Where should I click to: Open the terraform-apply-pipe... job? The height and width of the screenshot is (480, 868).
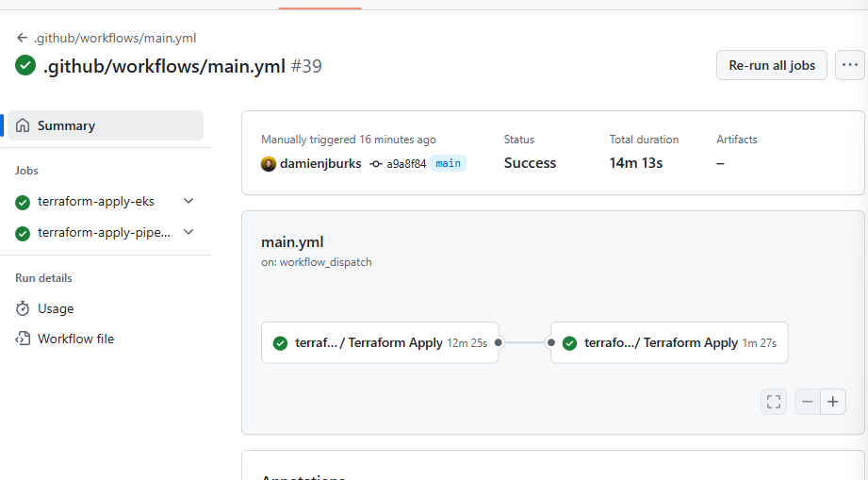104,233
